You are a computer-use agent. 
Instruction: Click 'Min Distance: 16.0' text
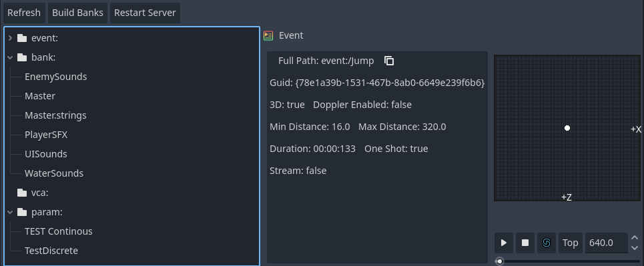[310, 127]
